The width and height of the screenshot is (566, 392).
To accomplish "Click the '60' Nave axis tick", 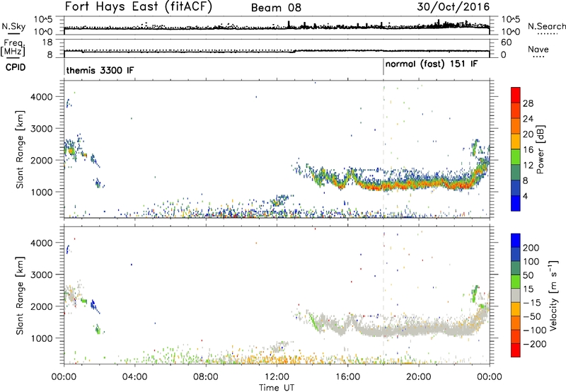I will pyautogui.click(x=506, y=42).
